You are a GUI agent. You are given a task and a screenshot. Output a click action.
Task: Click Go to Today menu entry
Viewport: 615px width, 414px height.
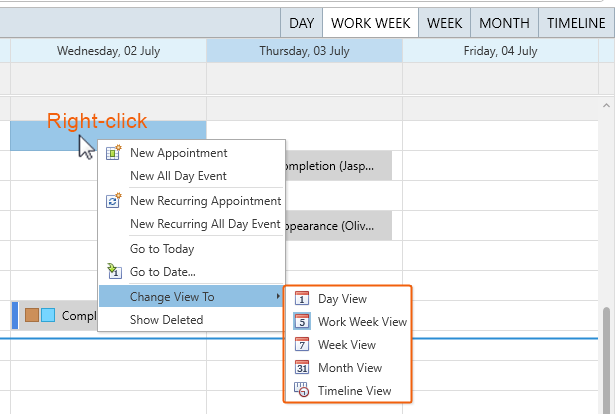pyautogui.click(x=162, y=249)
